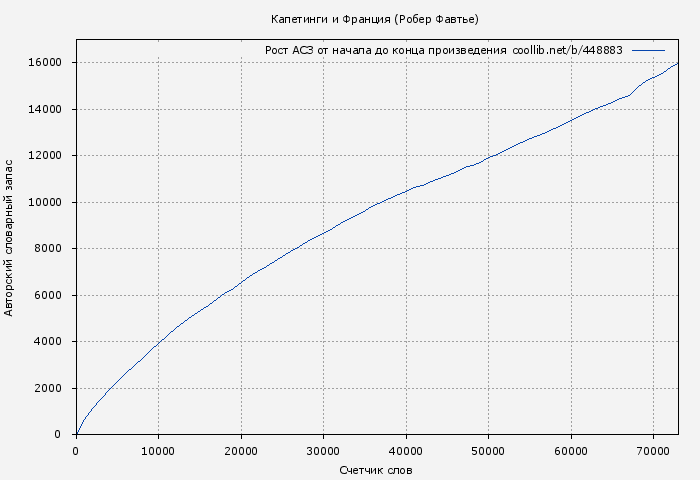Click the 10000 tick label on the horizontal axis
Viewport: 700px width, 480px height.
point(158,451)
